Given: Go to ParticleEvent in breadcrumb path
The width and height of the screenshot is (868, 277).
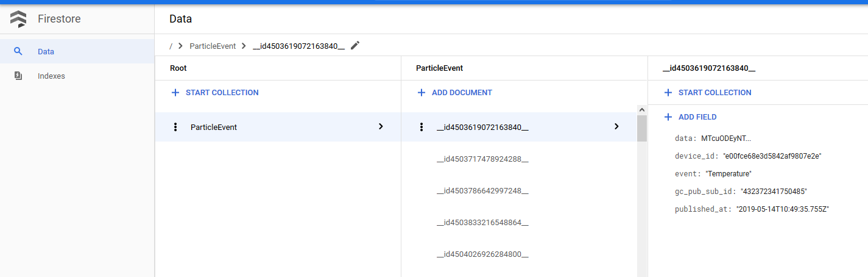Looking at the screenshot, I should (213, 46).
